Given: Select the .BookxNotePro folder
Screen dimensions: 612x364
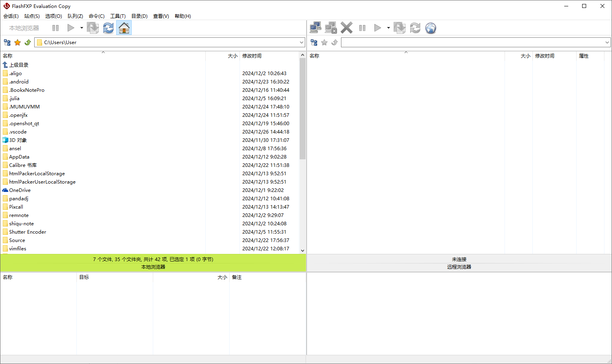Looking at the screenshot, I should [27, 90].
